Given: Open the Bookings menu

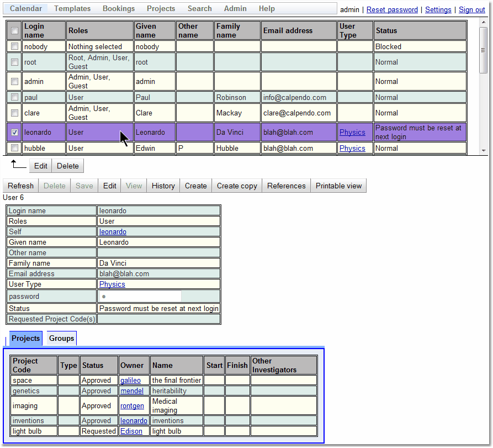Looking at the screenshot, I should [x=119, y=9].
